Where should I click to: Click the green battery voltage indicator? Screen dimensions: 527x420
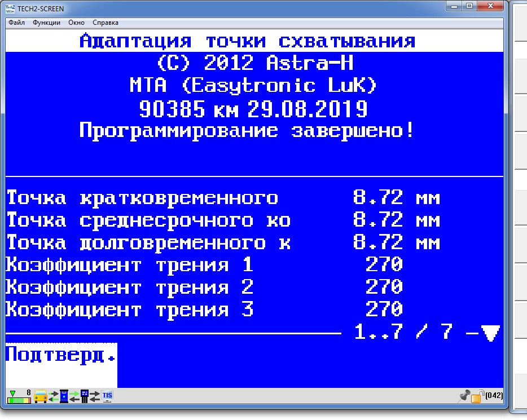(19, 396)
